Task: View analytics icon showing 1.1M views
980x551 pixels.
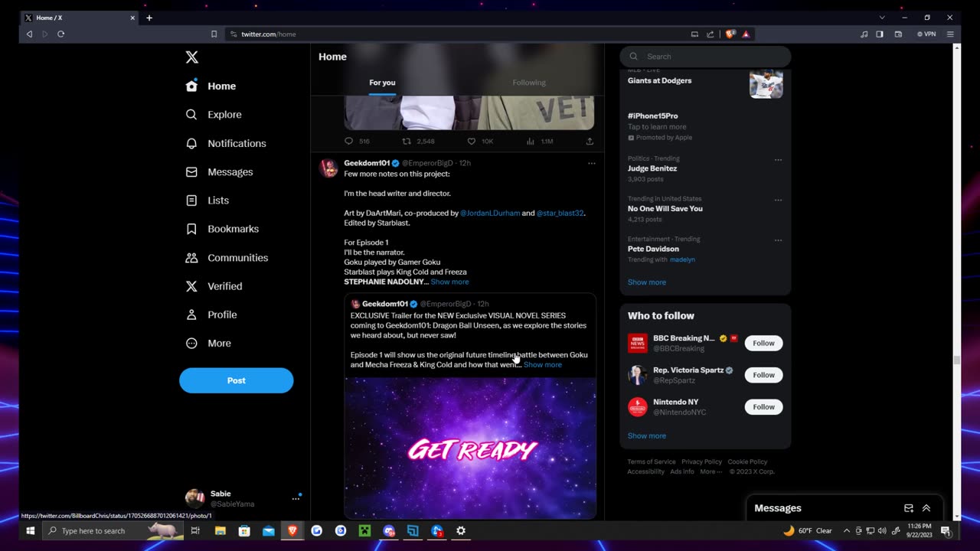Action: (531, 142)
